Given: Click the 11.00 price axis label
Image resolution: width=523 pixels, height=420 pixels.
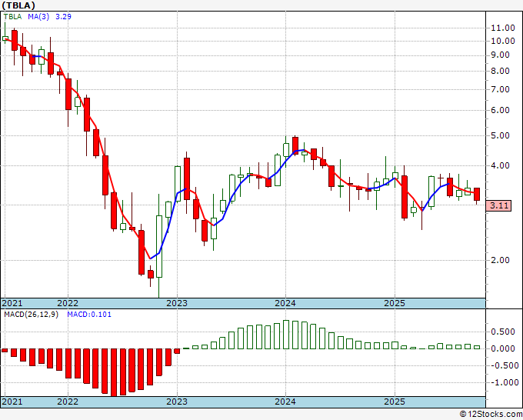Looking at the screenshot, I should point(503,28).
